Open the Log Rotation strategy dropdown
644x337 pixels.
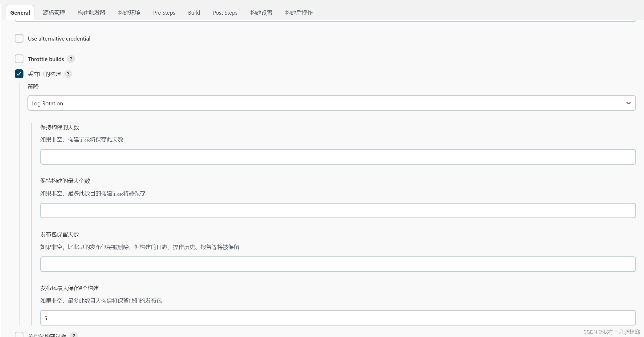tap(331, 103)
